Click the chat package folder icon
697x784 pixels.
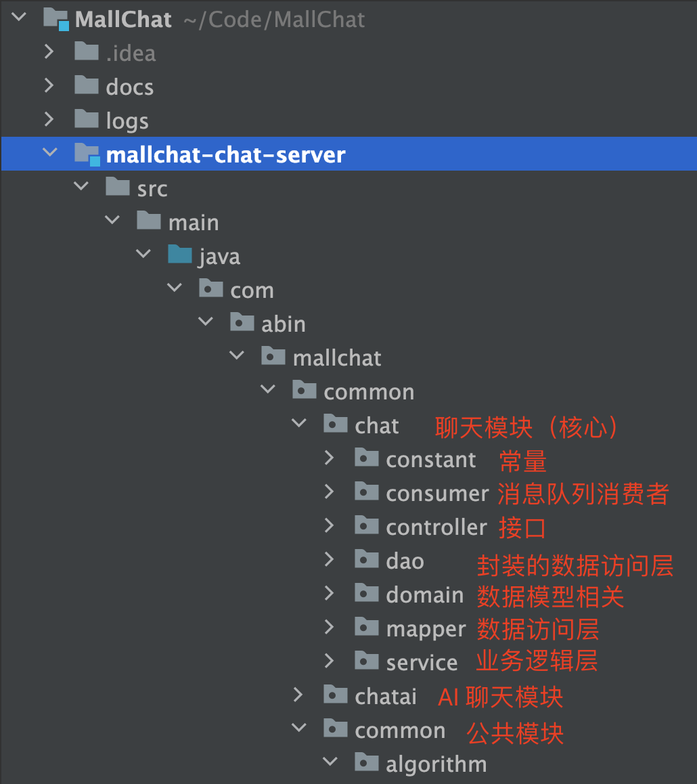point(335,424)
